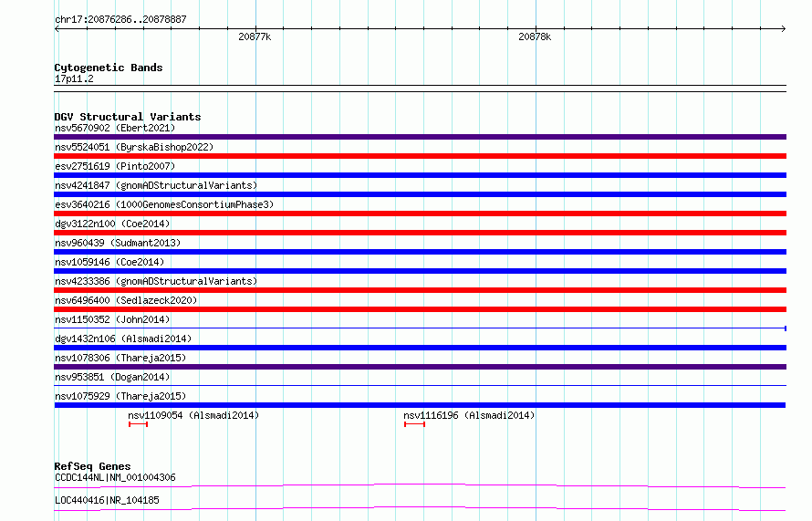Click the chr17:20876286..20878887 coordinates text
The height and width of the screenshot is (521, 812).
(x=120, y=19)
